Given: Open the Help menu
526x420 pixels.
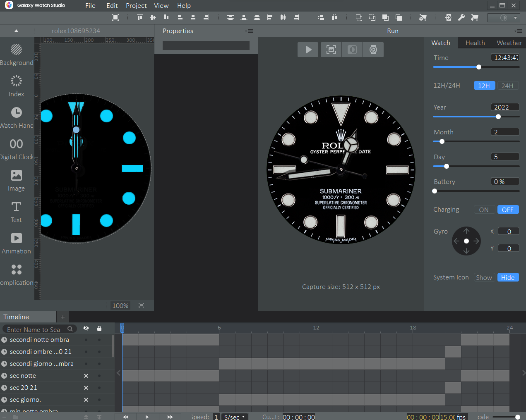Looking at the screenshot, I should 184,6.
